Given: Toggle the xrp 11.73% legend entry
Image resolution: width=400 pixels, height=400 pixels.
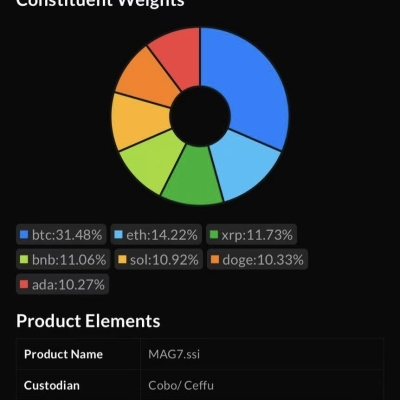Looking at the screenshot, I should (x=251, y=235).
